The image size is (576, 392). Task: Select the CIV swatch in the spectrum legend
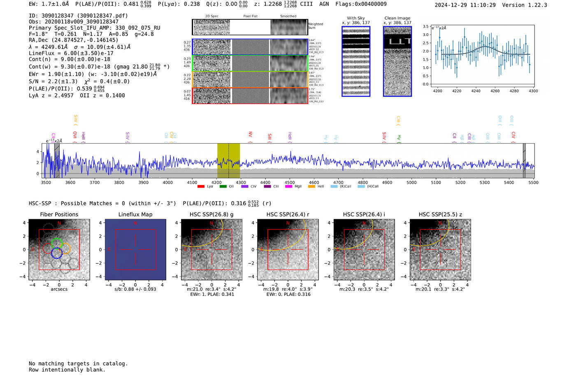point(245,186)
